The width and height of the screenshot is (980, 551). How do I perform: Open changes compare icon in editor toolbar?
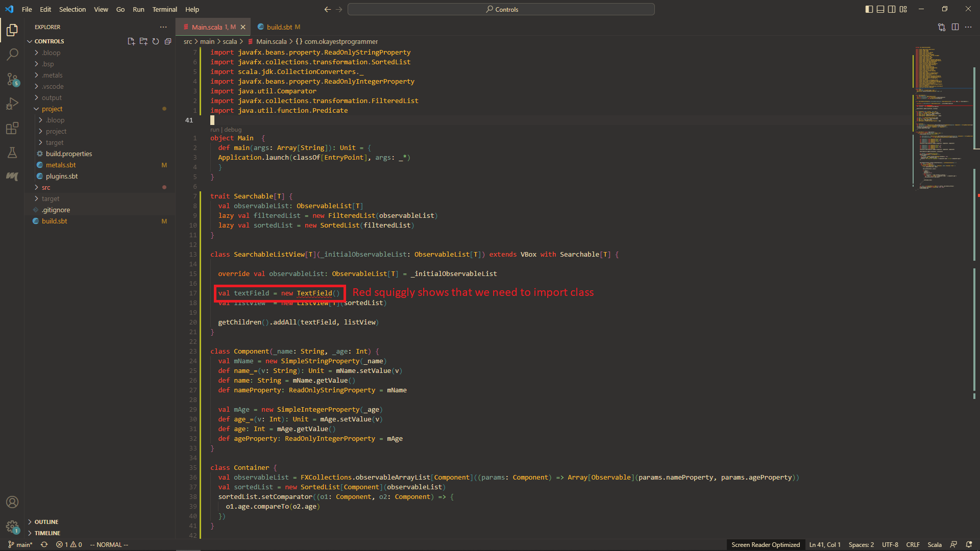coord(942,27)
